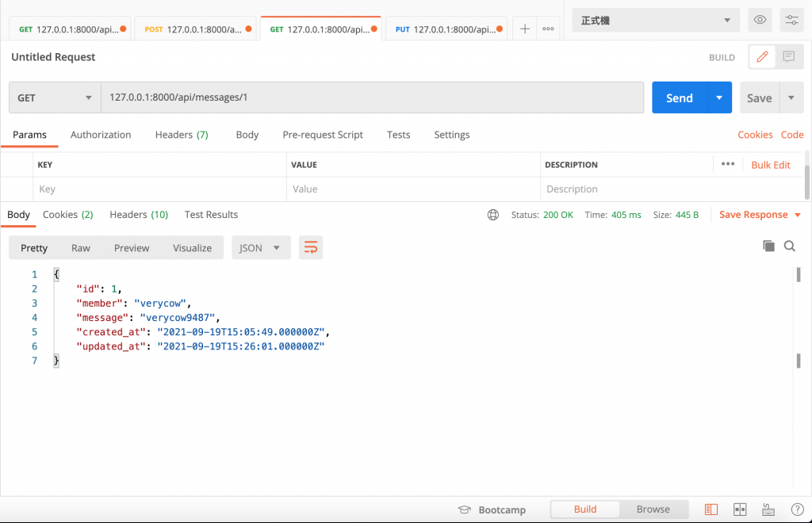Switch to the PUT request tab
The height and width of the screenshot is (523, 812).
click(446, 29)
